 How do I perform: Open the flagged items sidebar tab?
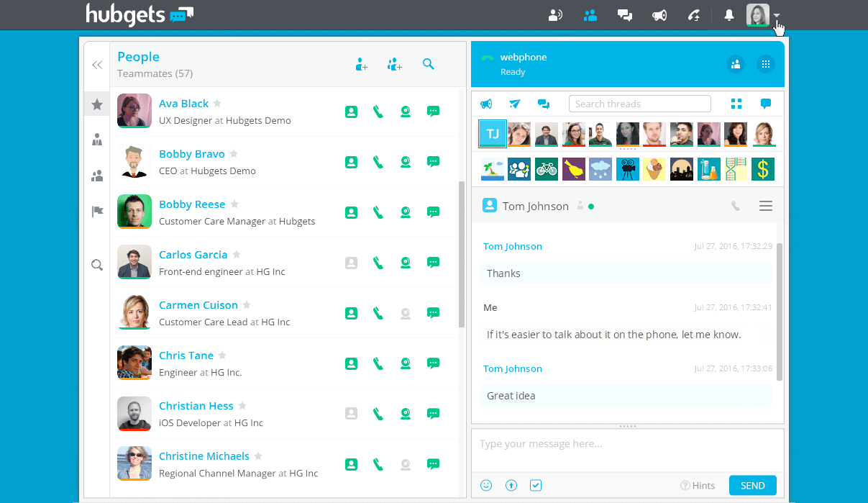(x=97, y=212)
